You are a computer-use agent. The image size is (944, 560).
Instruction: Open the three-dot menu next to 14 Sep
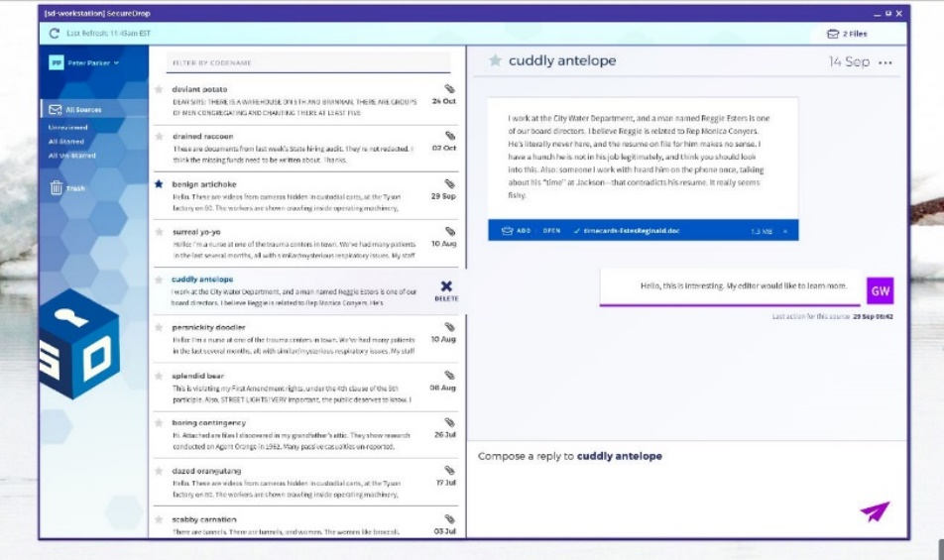[885, 62]
